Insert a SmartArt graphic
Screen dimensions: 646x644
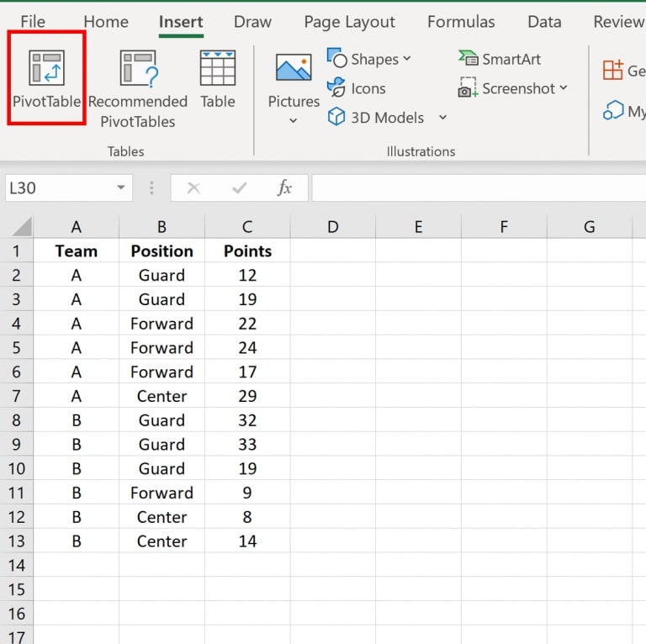coord(500,59)
